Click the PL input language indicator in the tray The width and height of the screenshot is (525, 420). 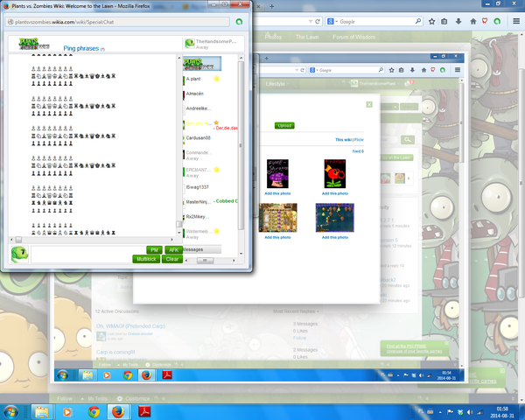coord(421,410)
